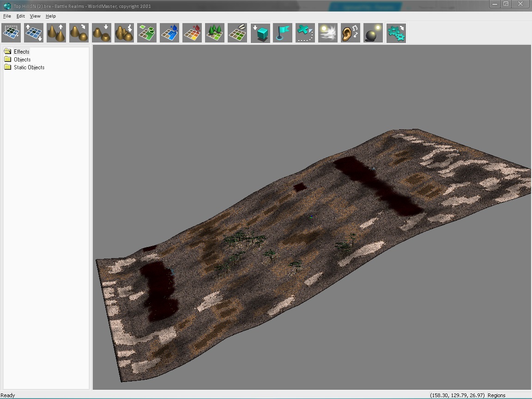Select the grid selection tool
Screen dimensions: 532x399
(11, 33)
